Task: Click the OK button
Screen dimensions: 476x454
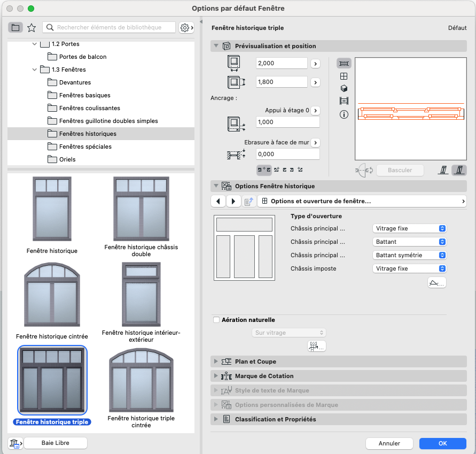Action: (x=442, y=443)
